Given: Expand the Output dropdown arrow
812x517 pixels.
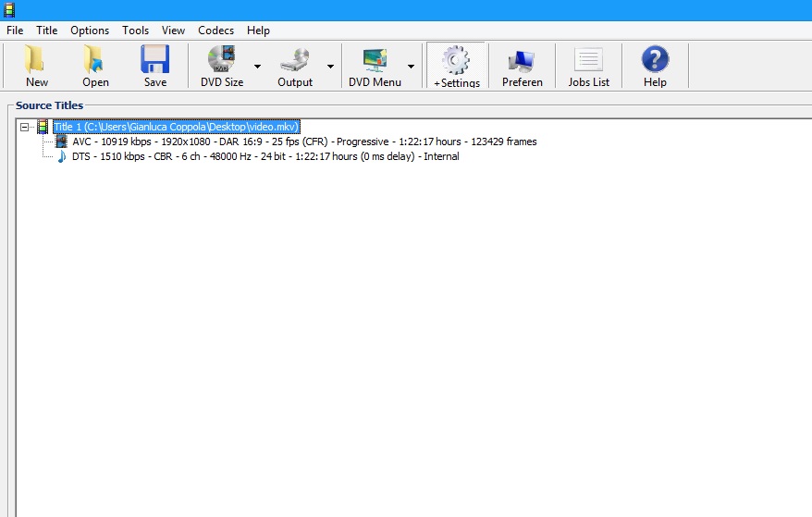Looking at the screenshot, I should 330,67.
